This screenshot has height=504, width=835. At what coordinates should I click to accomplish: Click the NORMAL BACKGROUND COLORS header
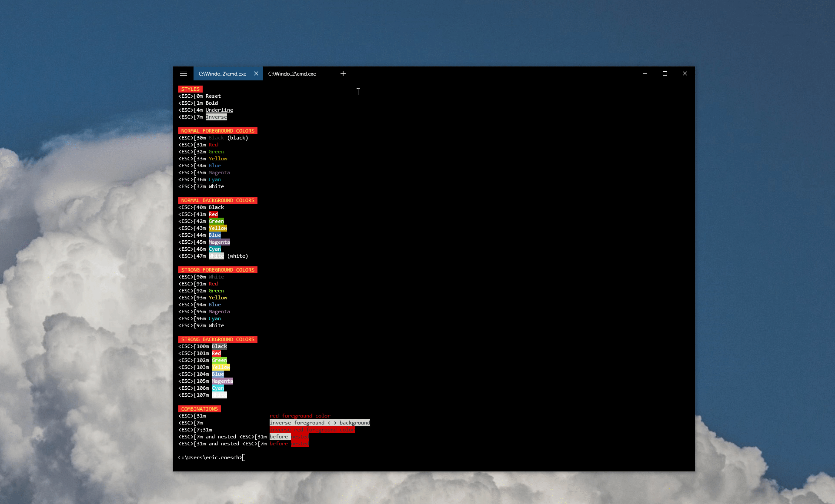click(217, 200)
